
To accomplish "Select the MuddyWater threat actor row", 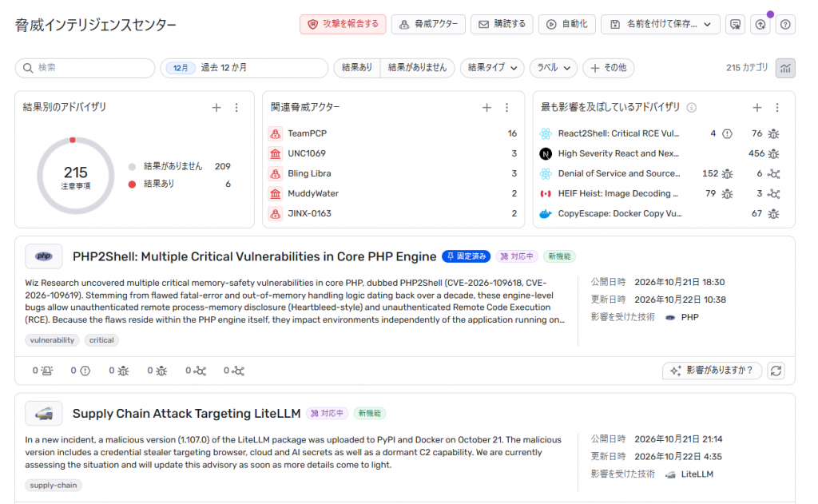I will (x=393, y=193).
